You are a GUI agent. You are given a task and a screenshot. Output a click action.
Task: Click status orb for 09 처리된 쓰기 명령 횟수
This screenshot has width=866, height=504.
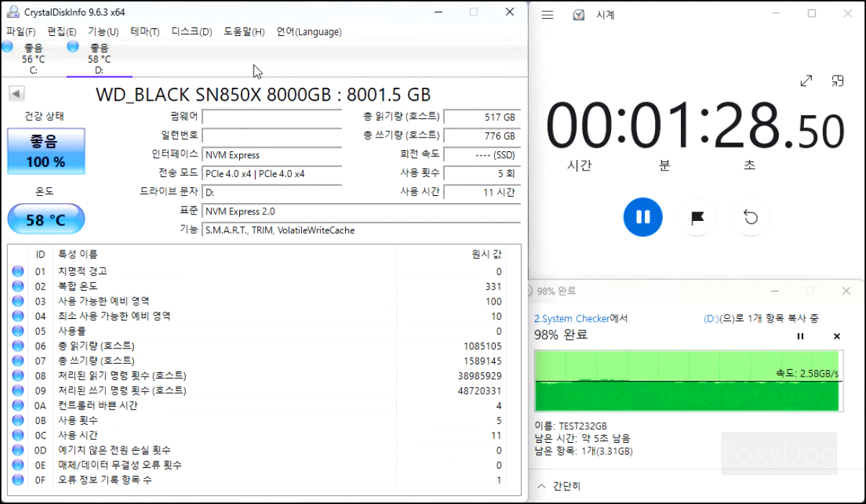coord(18,390)
